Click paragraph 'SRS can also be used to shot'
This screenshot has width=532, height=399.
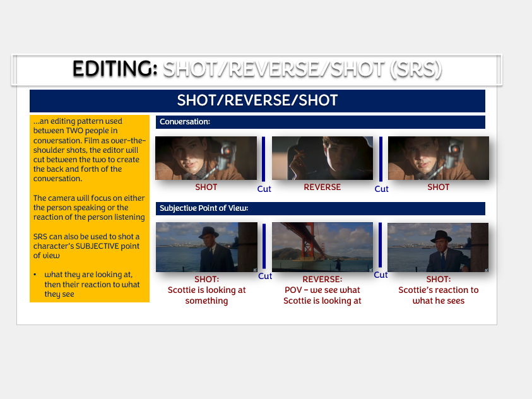click(86, 246)
